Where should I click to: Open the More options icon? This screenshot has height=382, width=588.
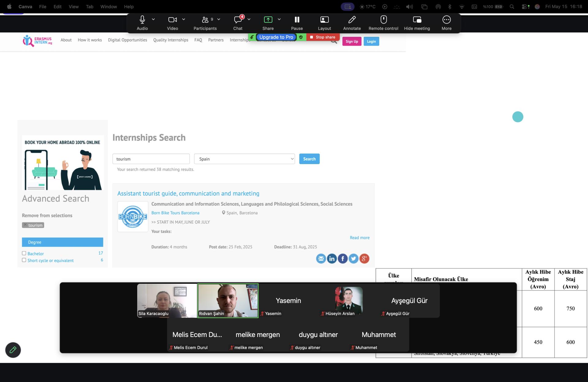447,20
